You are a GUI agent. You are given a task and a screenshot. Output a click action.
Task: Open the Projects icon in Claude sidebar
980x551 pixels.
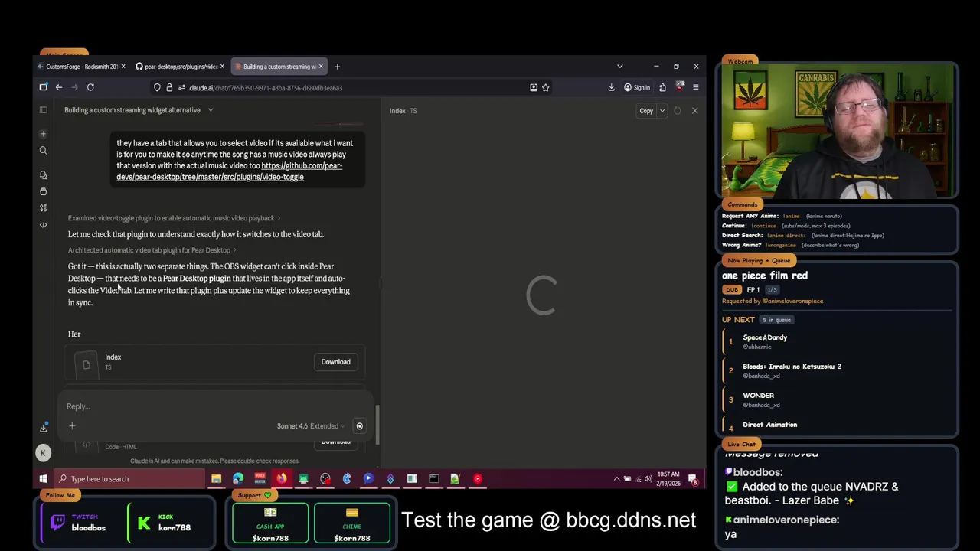43,191
